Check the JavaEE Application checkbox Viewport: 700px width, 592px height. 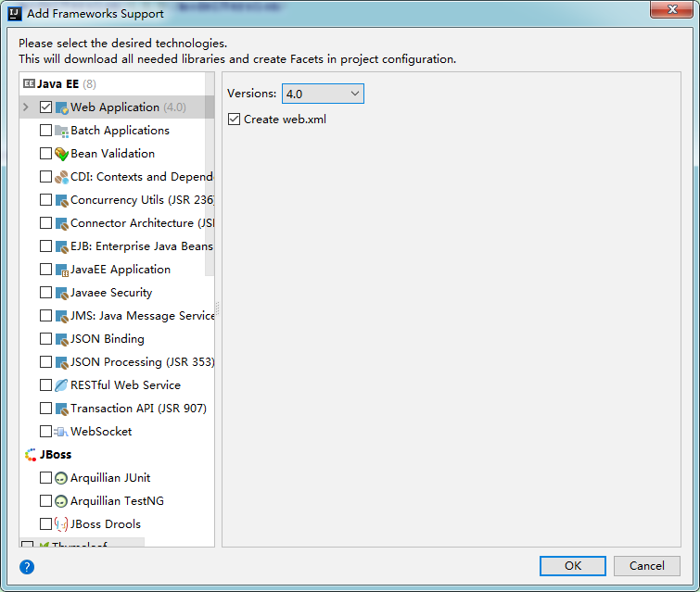45,270
